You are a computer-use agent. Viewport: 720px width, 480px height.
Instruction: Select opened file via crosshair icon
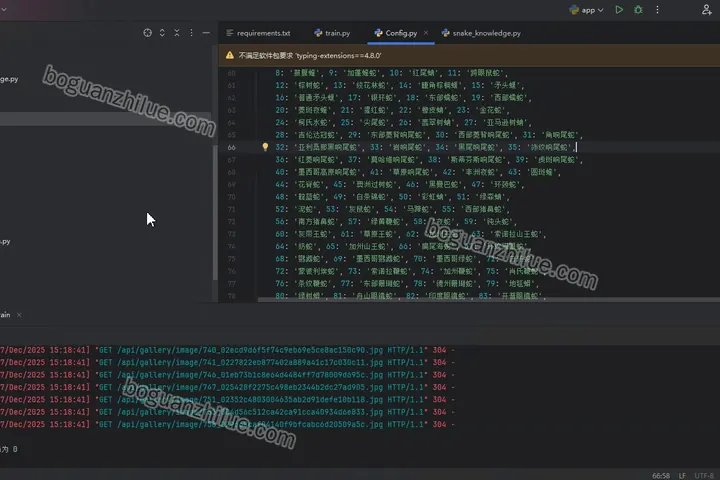[147, 33]
